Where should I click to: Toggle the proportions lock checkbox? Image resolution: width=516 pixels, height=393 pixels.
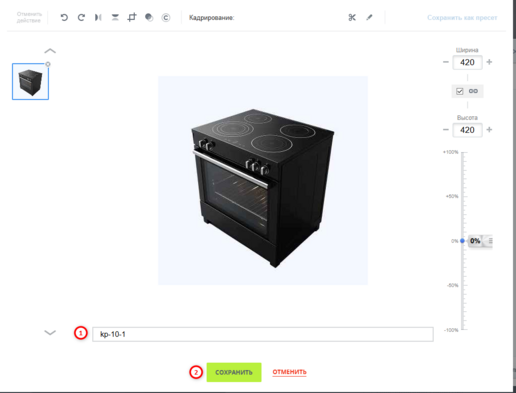click(460, 91)
